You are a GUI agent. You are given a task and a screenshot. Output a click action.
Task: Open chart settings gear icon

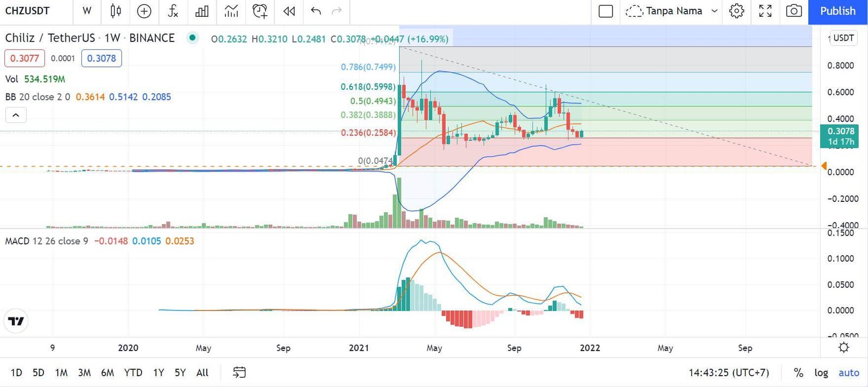coord(736,11)
